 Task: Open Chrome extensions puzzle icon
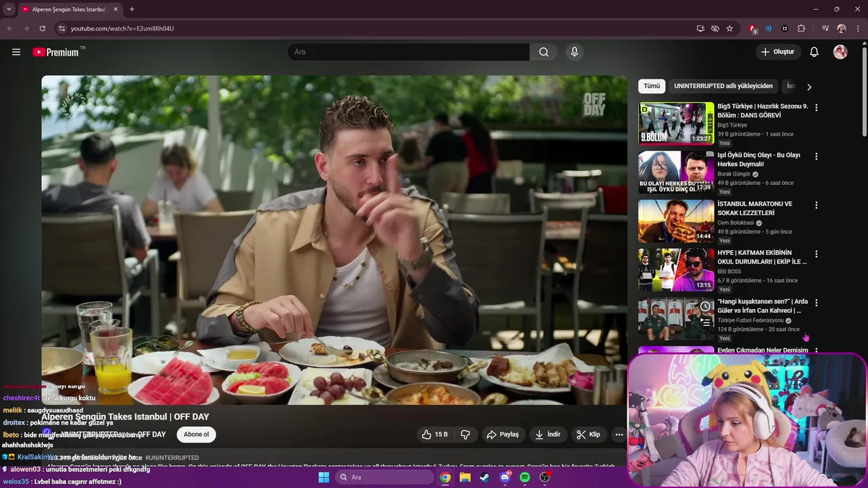tap(801, 28)
